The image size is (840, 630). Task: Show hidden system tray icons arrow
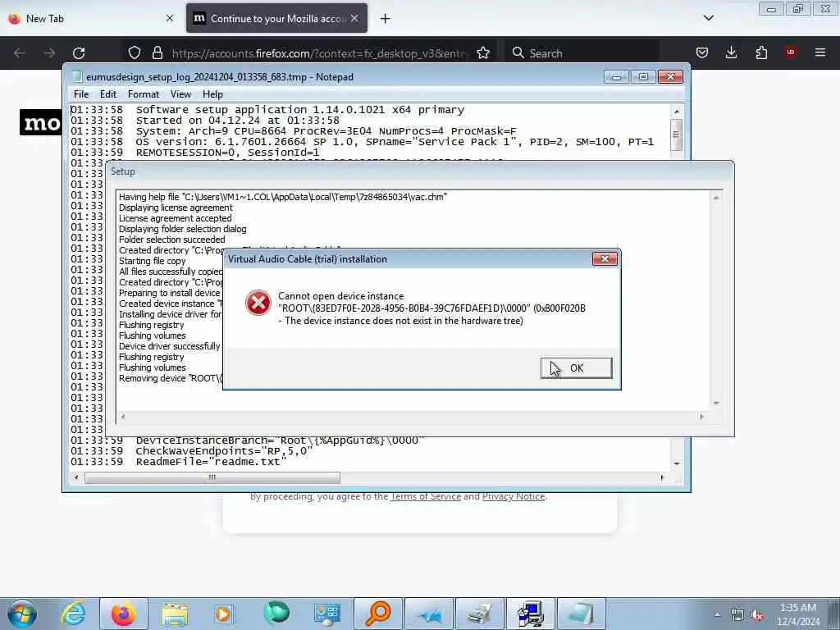(x=717, y=614)
